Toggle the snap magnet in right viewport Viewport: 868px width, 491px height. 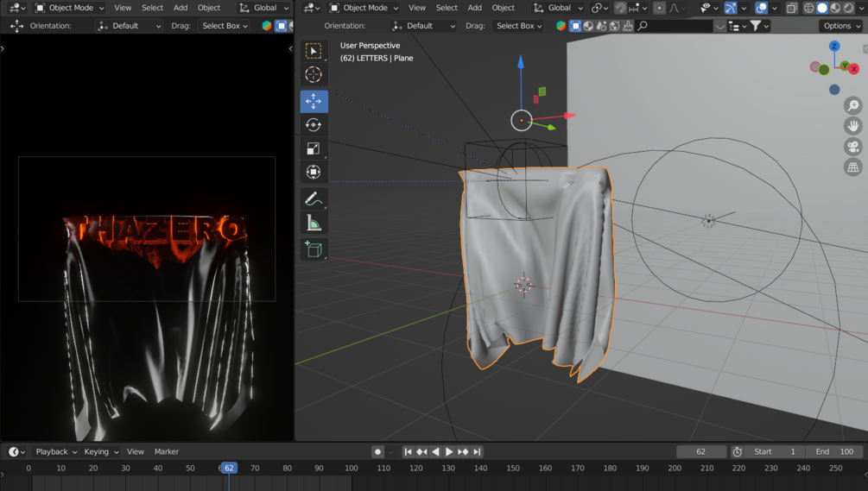[620, 8]
